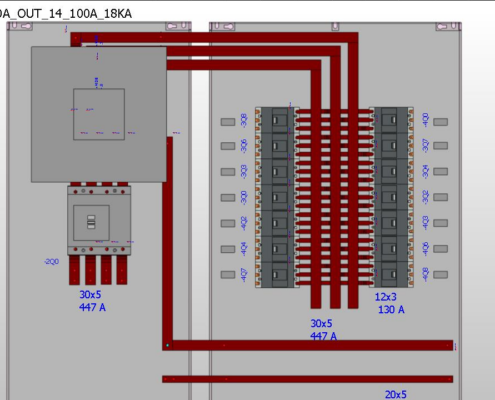495x400 pixels.
Task: Select the breaker next to label -3Q2
Action: point(392,197)
